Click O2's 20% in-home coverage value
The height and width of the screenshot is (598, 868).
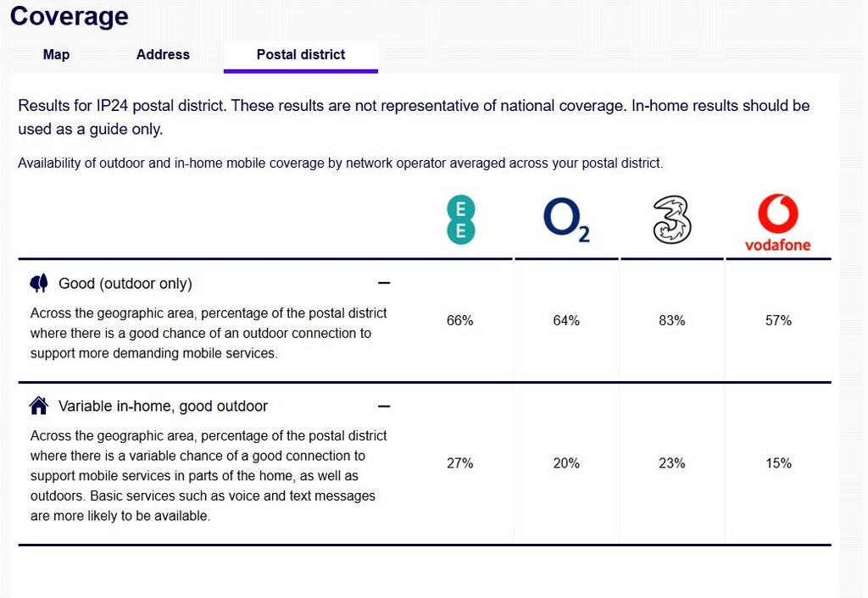pyautogui.click(x=566, y=463)
